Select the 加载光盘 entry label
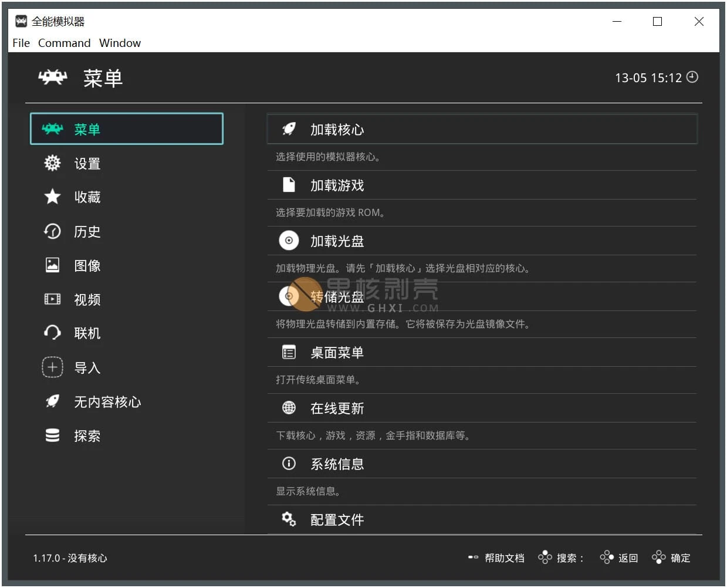 click(x=337, y=241)
